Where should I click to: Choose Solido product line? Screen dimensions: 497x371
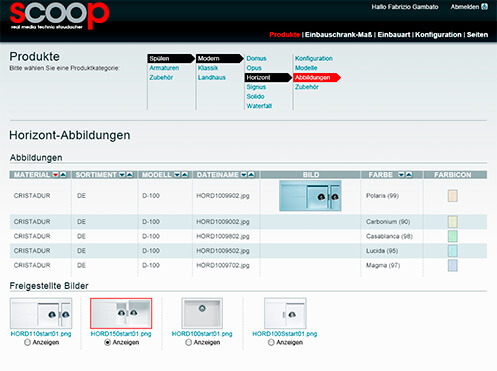pos(255,96)
